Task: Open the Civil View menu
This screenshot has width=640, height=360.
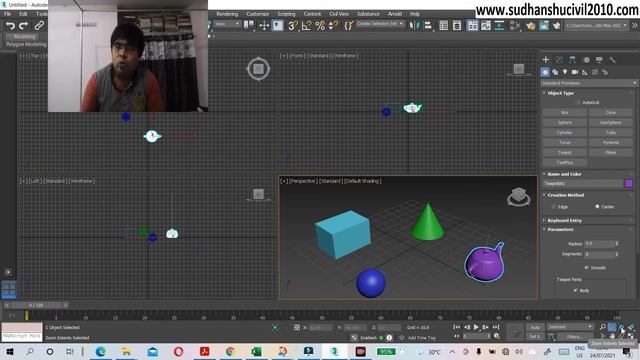Action: [x=339, y=14]
